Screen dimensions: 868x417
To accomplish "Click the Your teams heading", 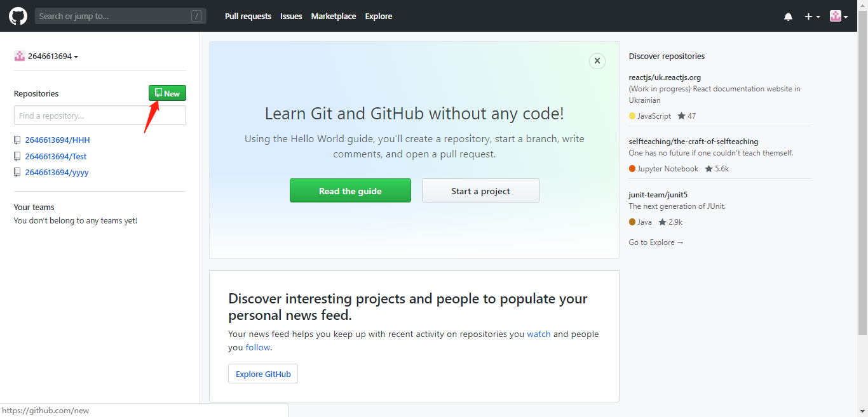I will (x=34, y=208).
